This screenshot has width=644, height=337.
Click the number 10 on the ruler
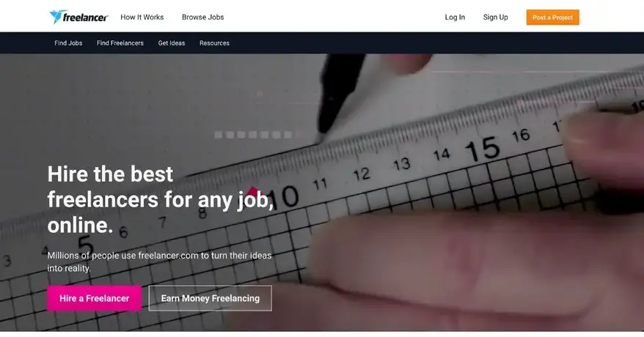click(285, 198)
